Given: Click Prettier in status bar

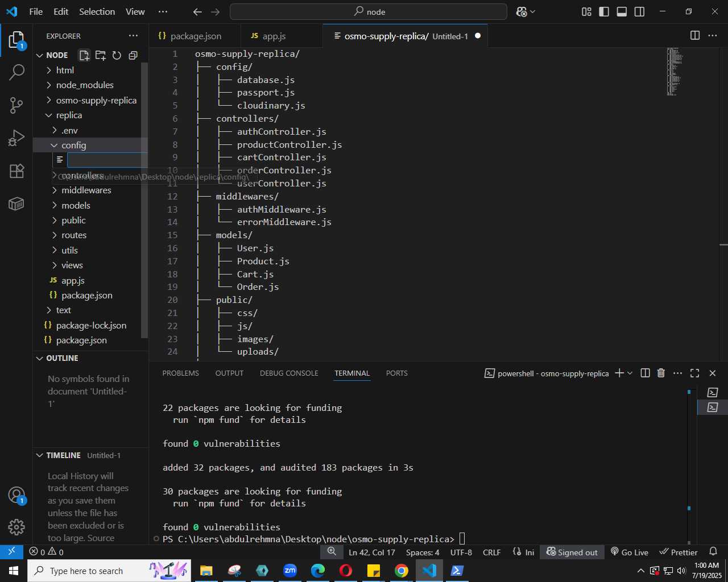Looking at the screenshot, I should coord(679,552).
